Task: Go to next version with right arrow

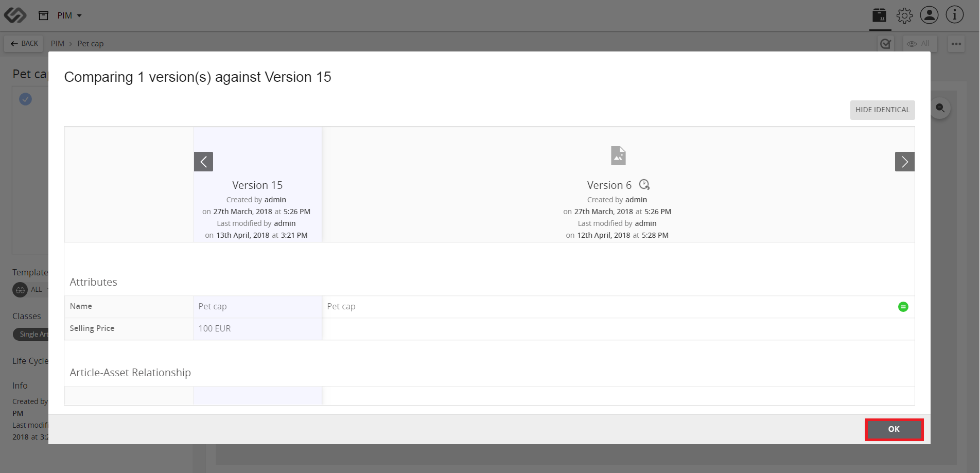Action: (x=904, y=162)
